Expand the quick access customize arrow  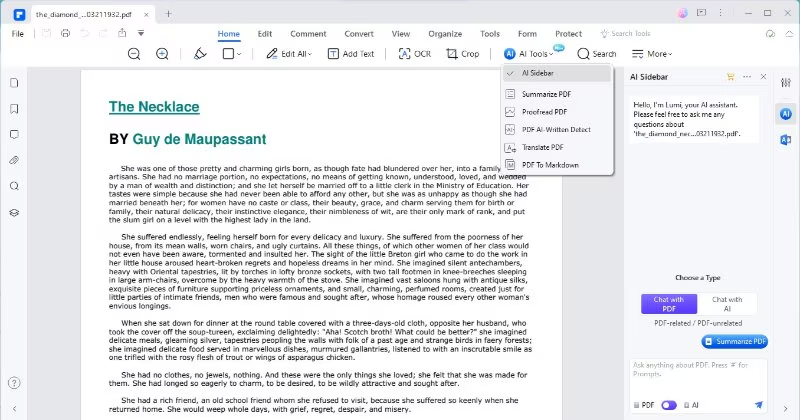pyautogui.click(x=141, y=33)
